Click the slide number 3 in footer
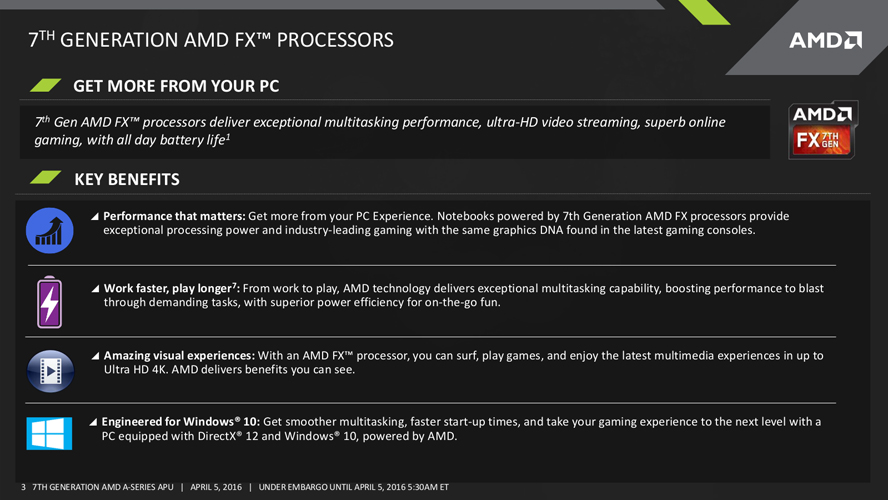888x500 pixels. (x=23, y=487)
